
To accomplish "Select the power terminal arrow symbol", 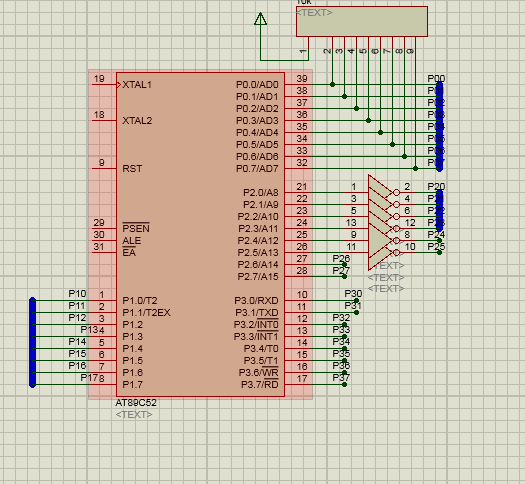I will (260, 19).
